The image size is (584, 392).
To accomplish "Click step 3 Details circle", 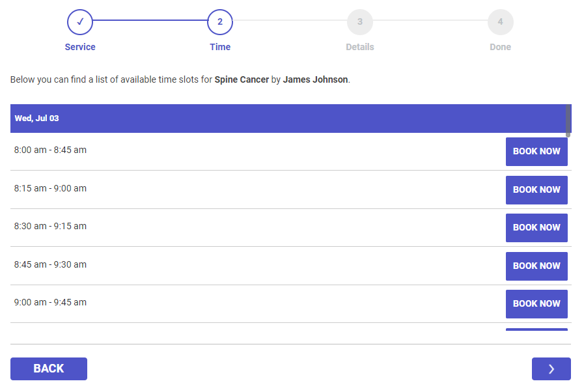I will point(360,21).
